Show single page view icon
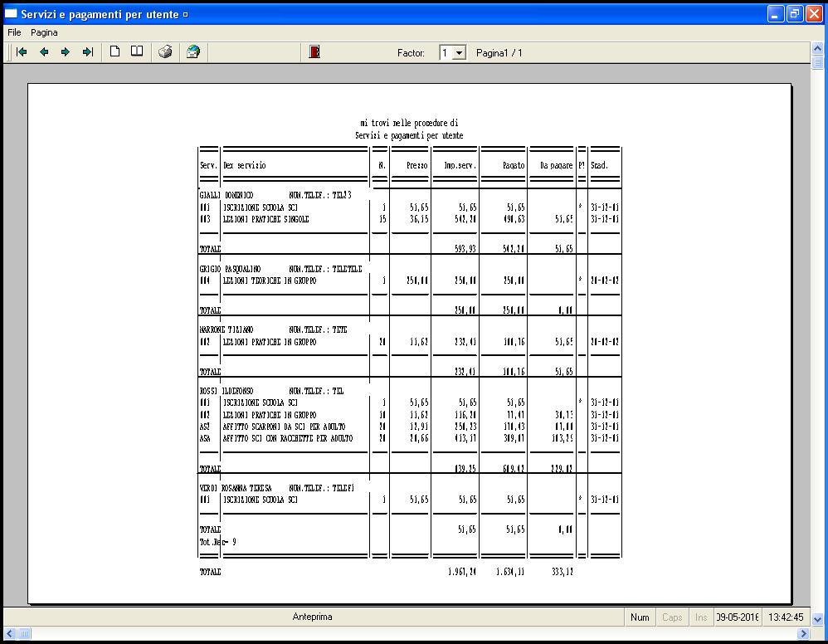 pos(114,51)
